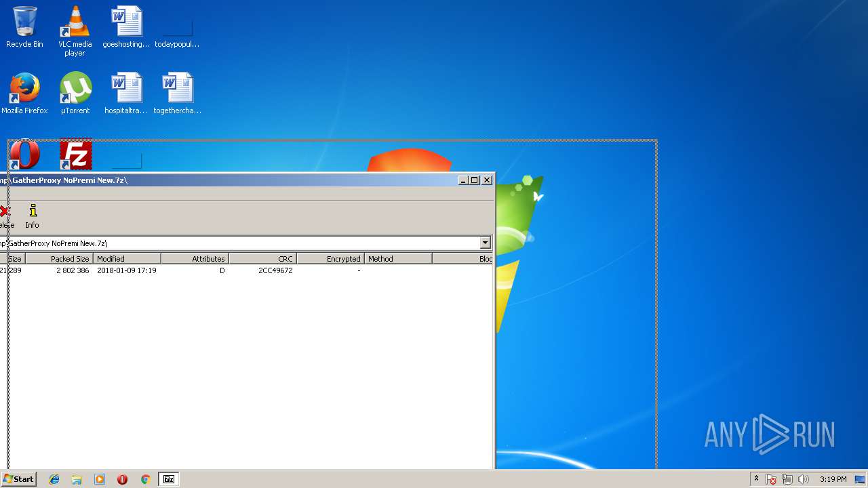Open Mozilla Firefox desktop shortcut

point(24,94)
